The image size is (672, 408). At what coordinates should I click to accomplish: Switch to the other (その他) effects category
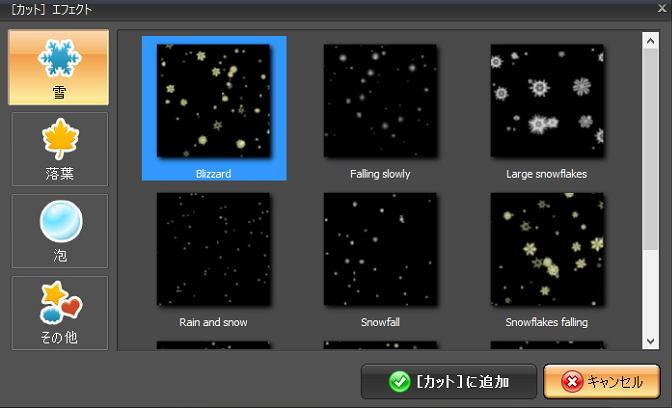click(59, 311)
